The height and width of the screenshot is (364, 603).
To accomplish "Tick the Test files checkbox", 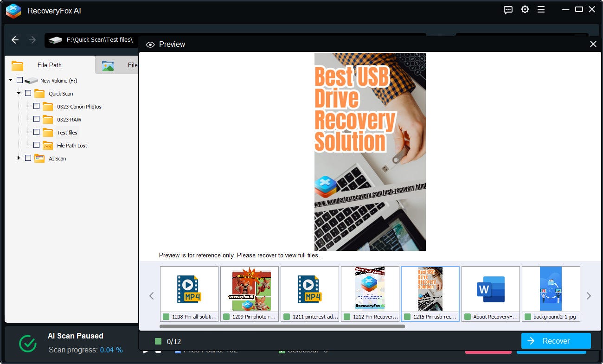I will point(36,132).
